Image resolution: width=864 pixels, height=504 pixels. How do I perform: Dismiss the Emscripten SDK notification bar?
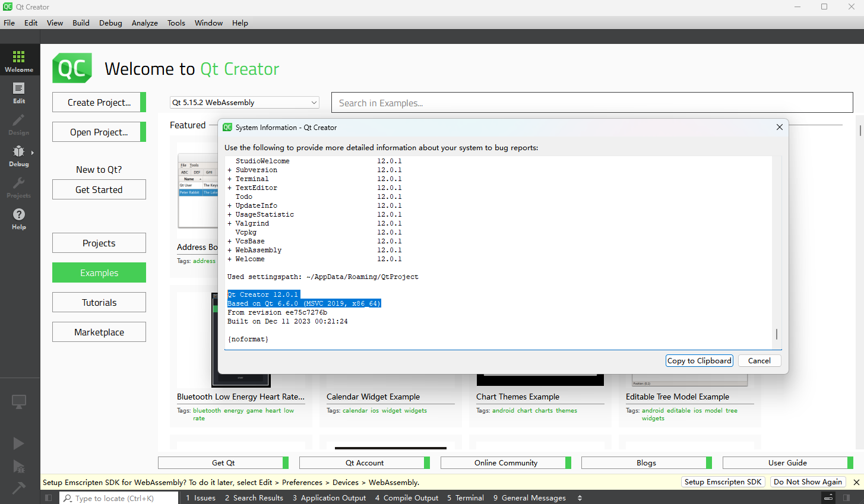(x=856, y=482)
